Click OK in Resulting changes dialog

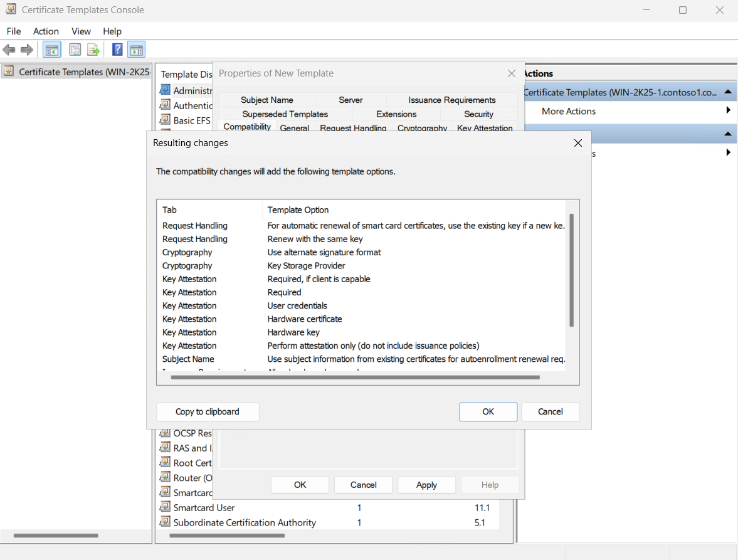[488, 412]
